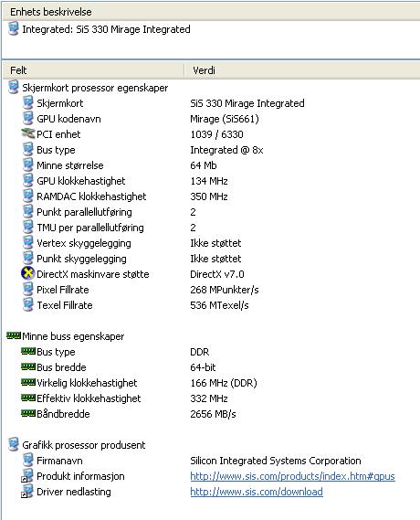The width and height of the screenshot is (420, 520).
Task: Click the memory icon beside Effektiv klokkehastighet
Action: pyautogui.click(x=28, y=398)
